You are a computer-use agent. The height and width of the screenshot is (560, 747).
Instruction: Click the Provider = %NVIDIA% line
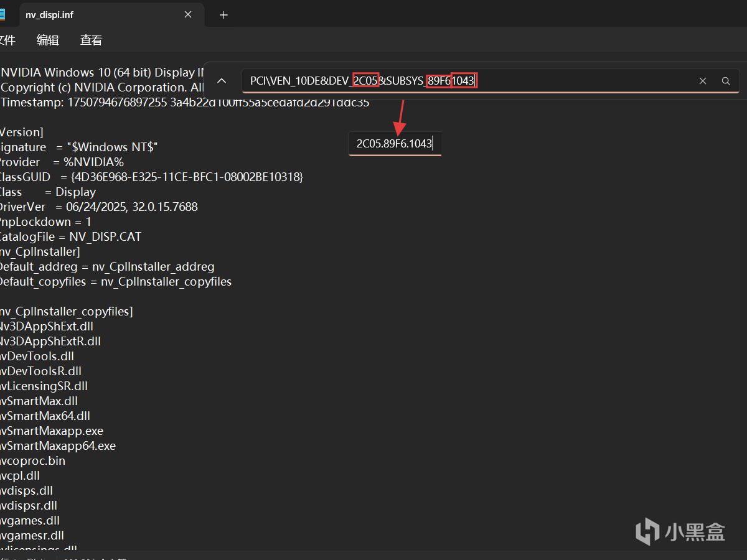tap(61, 162)
